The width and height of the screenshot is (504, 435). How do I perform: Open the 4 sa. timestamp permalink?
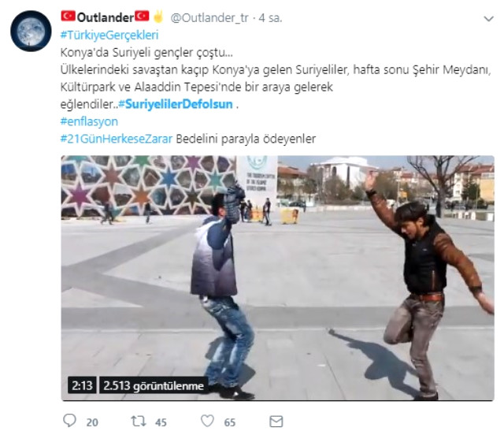point(270,18)
